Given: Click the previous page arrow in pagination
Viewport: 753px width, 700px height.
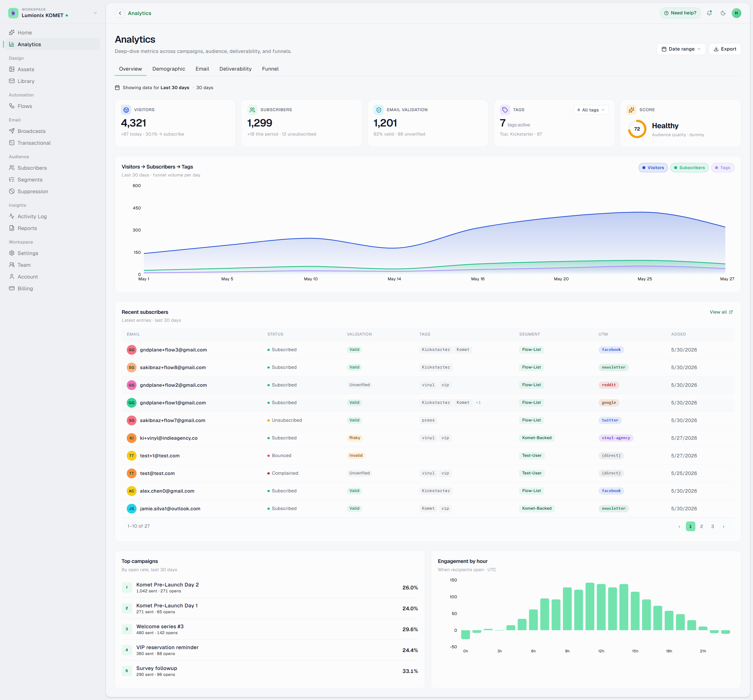Looking at the screenshot, I should pyautogui.click(x=679, y=526).
